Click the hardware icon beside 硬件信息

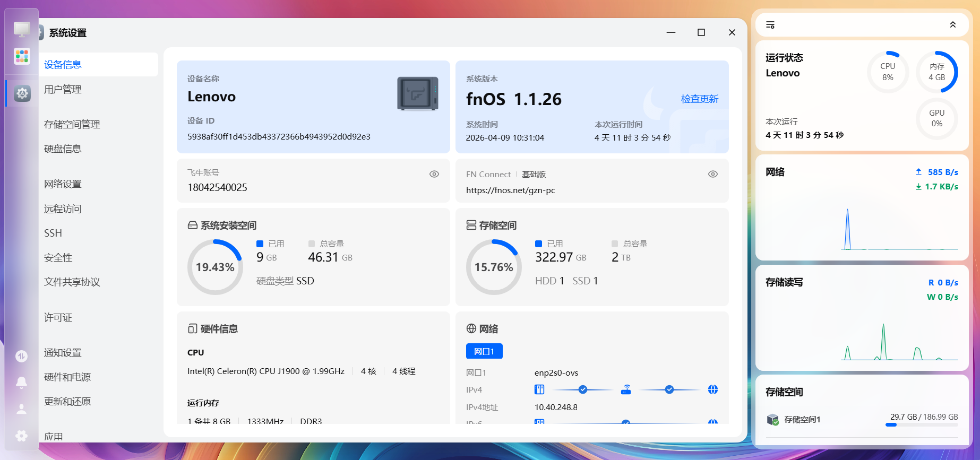click(193, 329)
